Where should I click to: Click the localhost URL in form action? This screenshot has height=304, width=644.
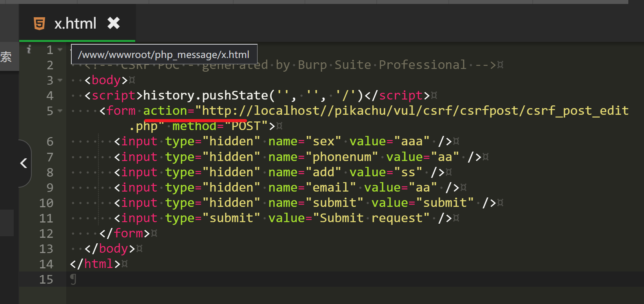click(415, 111)
